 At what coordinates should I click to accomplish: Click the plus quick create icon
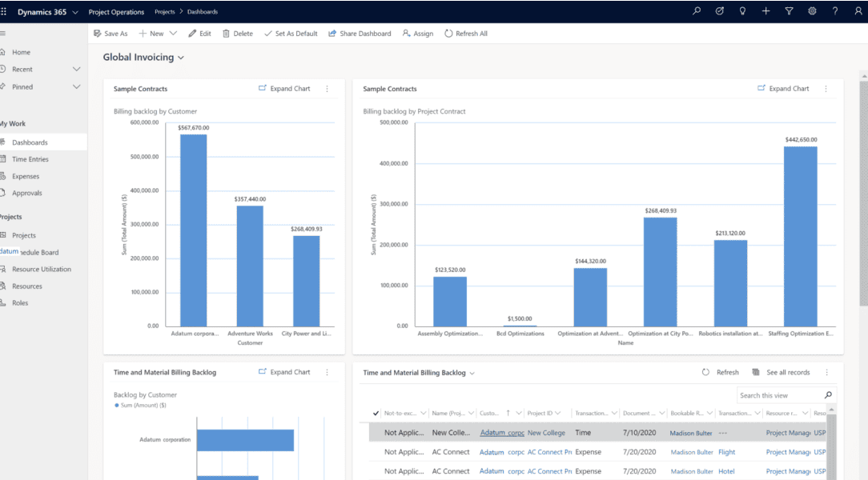[x=766, y=11]
